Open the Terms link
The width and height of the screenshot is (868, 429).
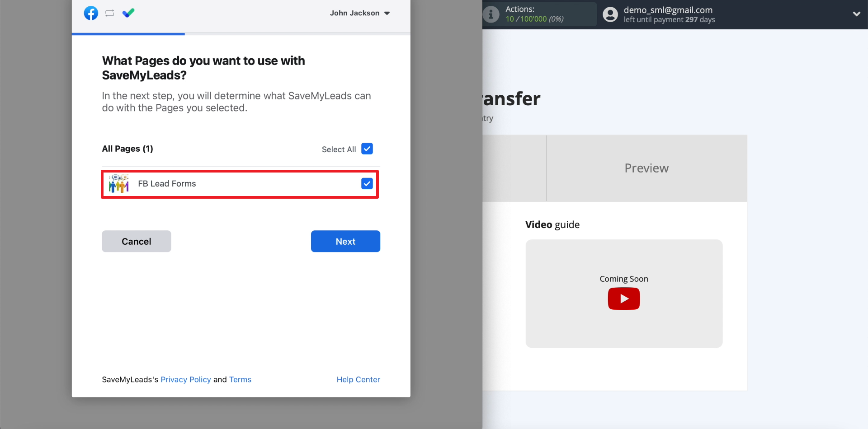[x=240, y=379]
